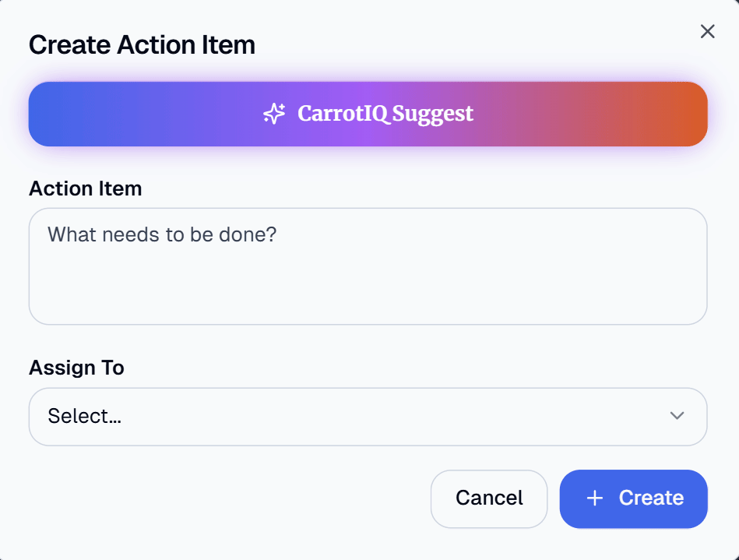
Task: Click the Cancel button
Action: 489,498
